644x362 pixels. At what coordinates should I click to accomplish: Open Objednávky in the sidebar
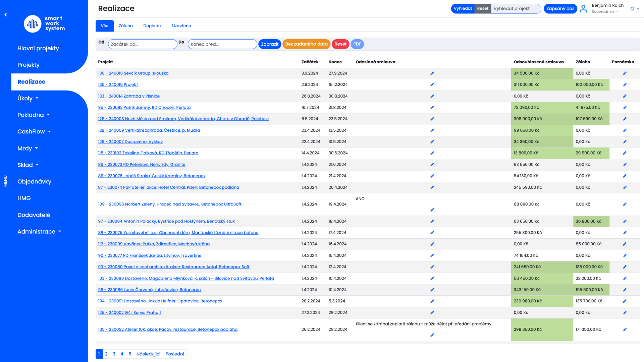coord(34,182)
